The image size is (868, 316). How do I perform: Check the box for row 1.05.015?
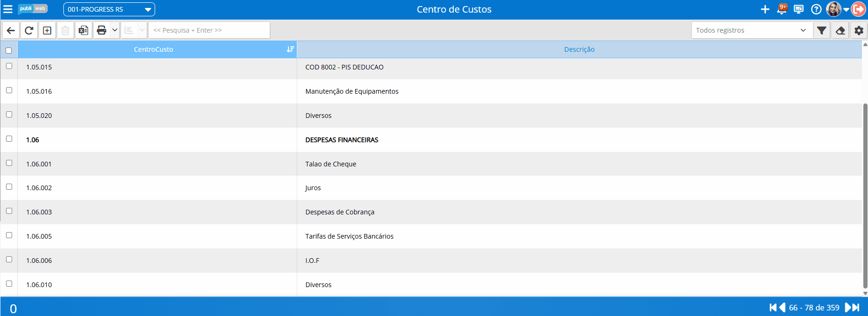(x=9, y=66)
